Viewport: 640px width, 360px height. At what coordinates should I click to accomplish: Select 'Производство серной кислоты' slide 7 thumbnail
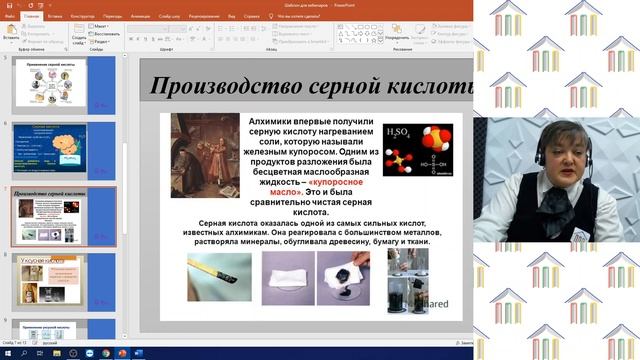point(64,217)
